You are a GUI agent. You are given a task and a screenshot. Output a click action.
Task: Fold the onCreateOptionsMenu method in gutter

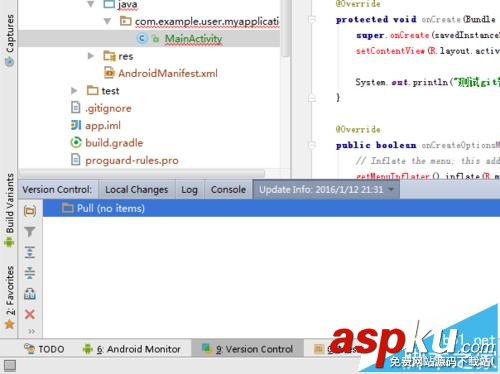click(312, 145)
